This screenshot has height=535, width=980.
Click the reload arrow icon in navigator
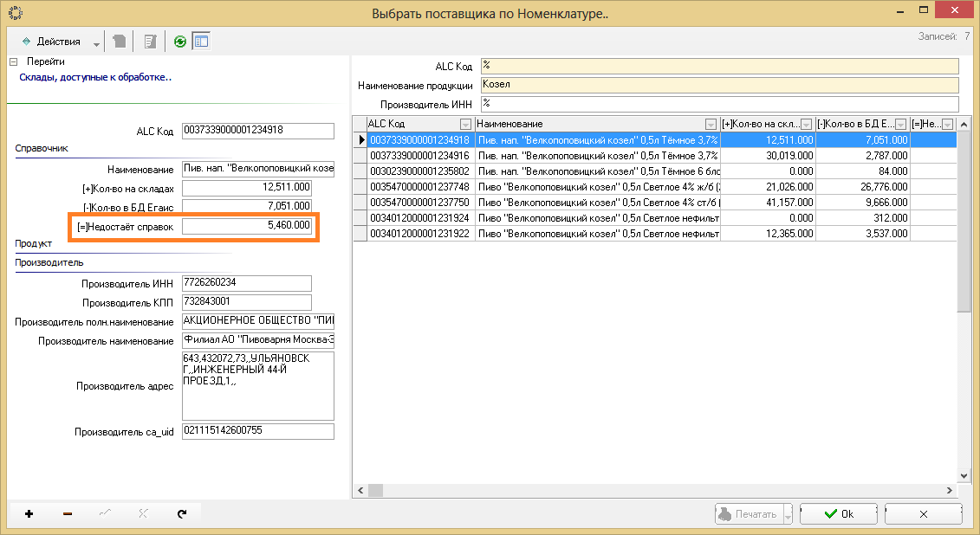point(182,513)
